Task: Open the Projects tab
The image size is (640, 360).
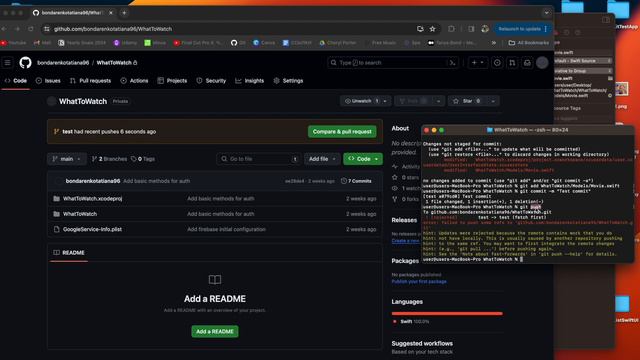Action: coord(172,81)
